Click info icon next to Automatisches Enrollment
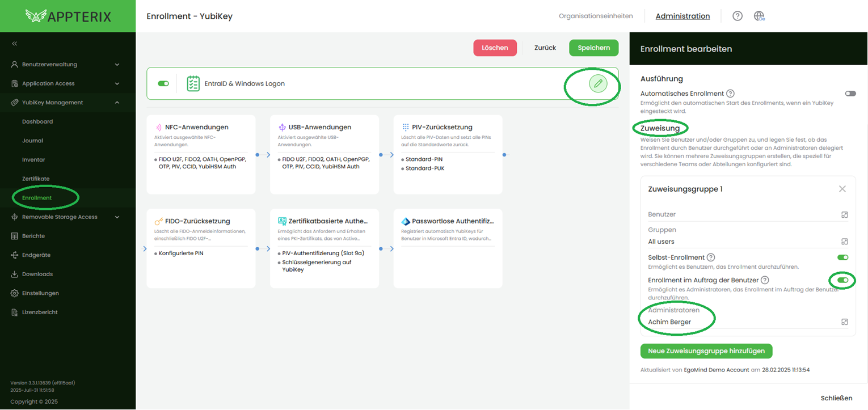Image resolution: width=868 pixels, height=410 pixels. pyautogui.click(x=731, y=94)
